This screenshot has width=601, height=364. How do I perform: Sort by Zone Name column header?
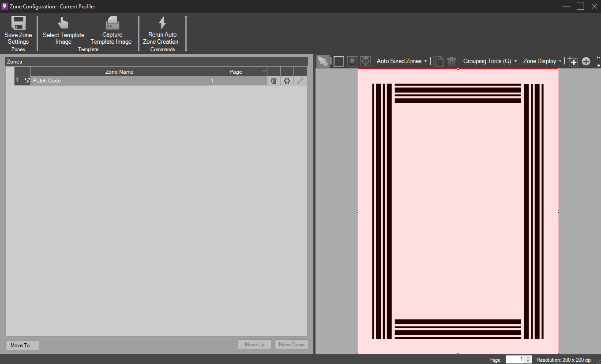tap(120, 71)
